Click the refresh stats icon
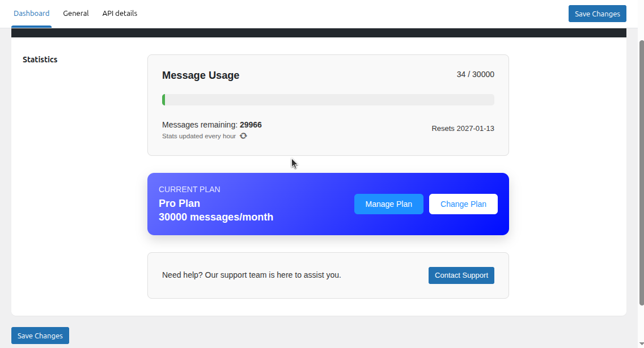The image size is (644, 348). [x=243, y=136]
